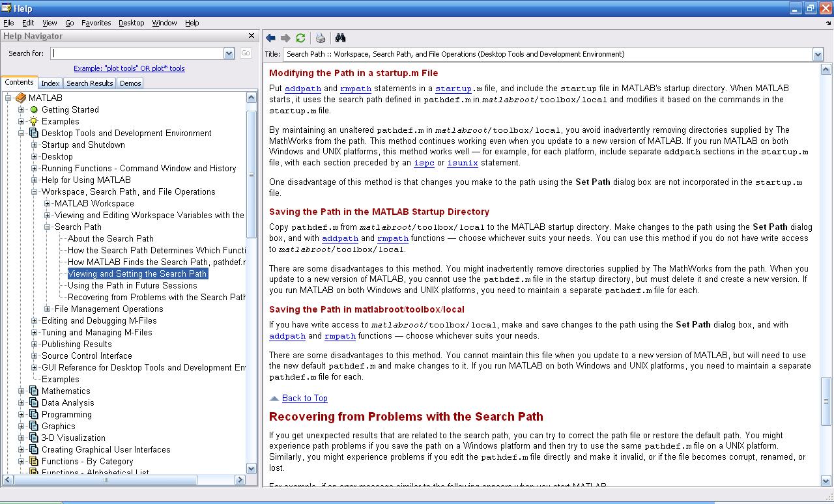Click the Getting Started green circle icon
Screen dimensions: 834x504
coord(34,109)
